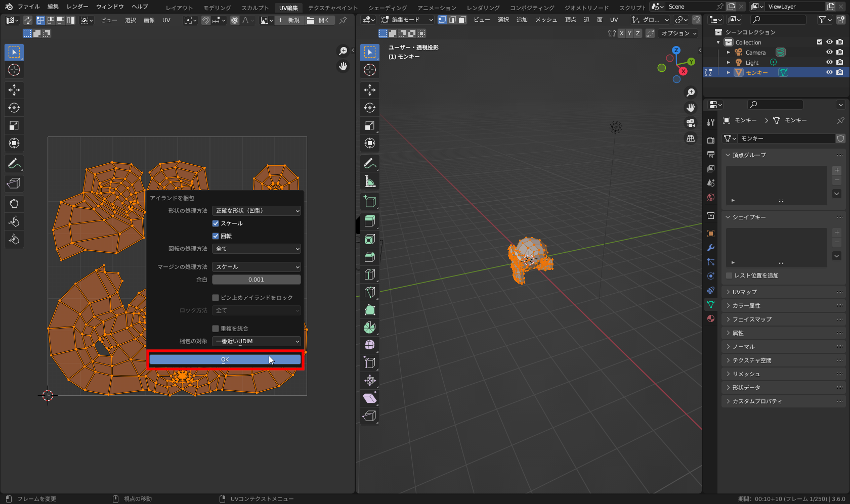Select the UV editor Cursor tool
This screenshot has width=850, height=504.
tap(14, 70)
